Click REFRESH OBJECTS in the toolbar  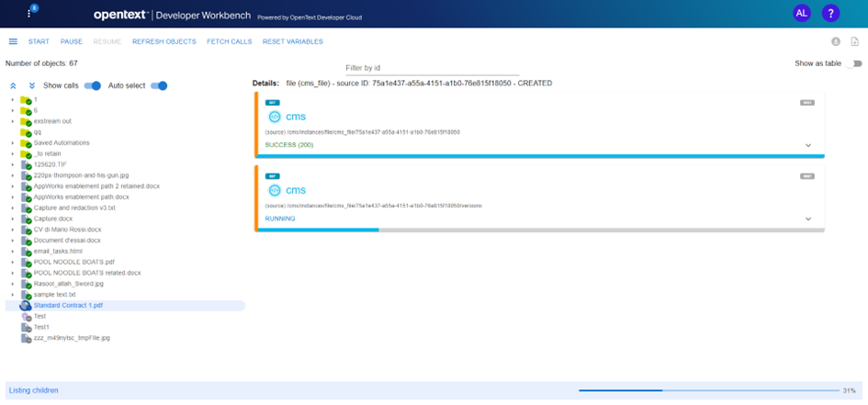pos(164,41)
